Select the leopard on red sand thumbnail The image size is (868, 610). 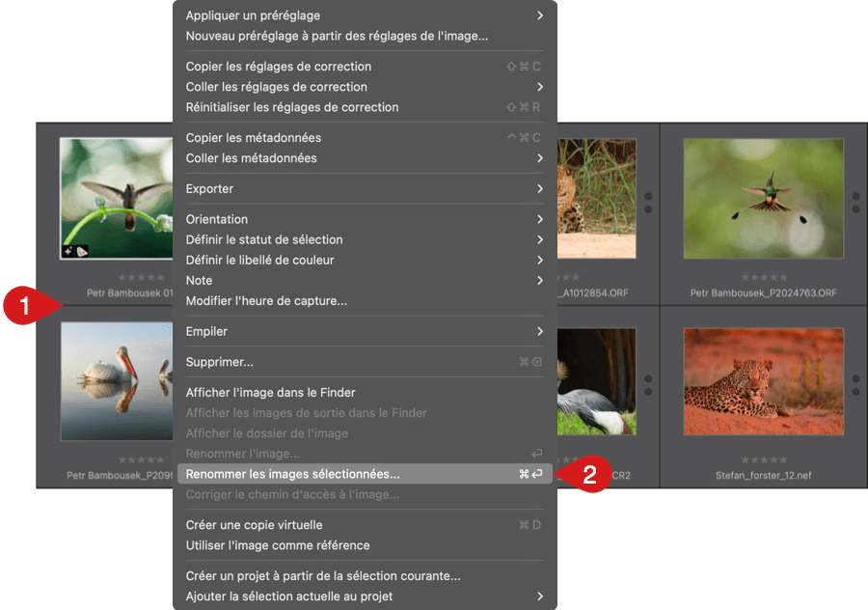click(764, 381)
